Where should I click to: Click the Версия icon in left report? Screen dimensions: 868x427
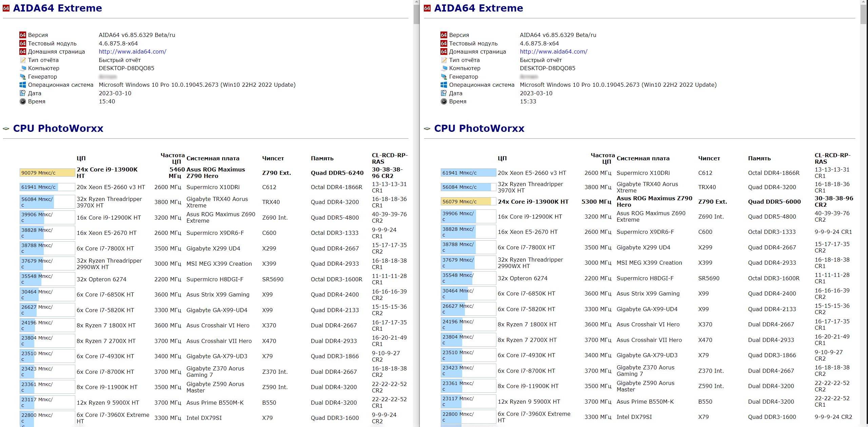23,35
